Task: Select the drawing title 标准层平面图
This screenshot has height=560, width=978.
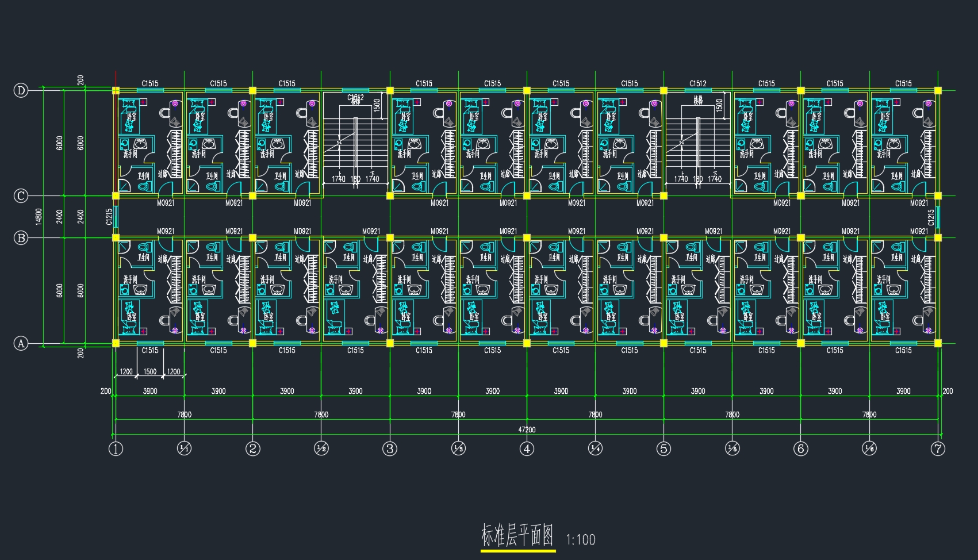Action: [517, 536]
